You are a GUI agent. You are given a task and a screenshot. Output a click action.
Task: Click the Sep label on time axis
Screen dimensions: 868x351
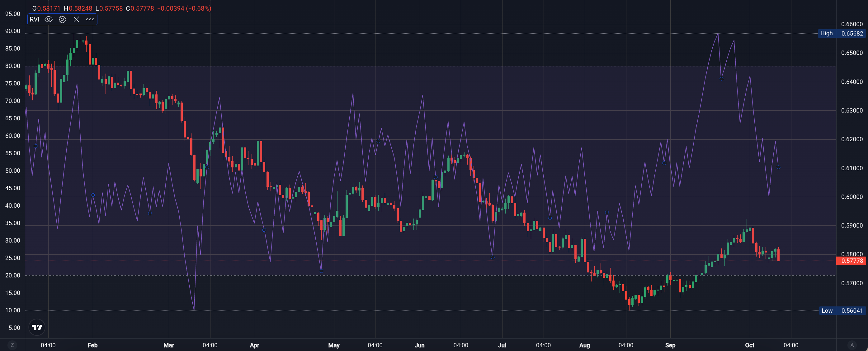point(670,345)
